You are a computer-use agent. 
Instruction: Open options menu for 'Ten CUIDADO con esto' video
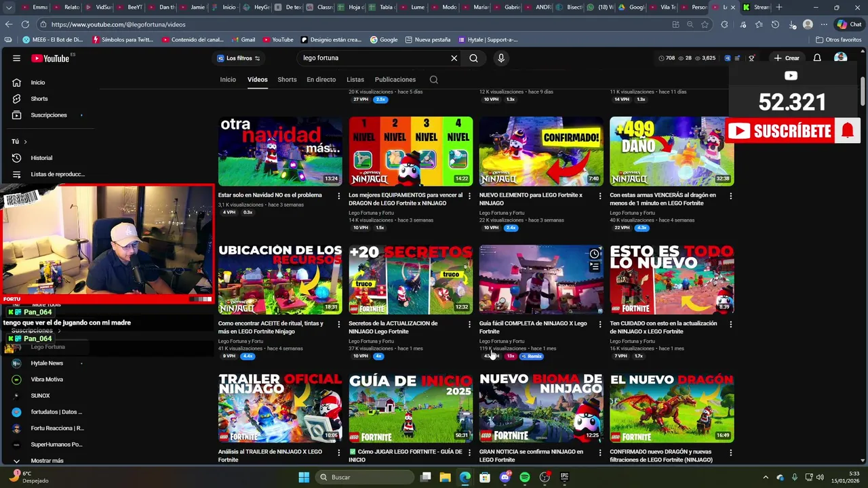[x=730, y=324]
